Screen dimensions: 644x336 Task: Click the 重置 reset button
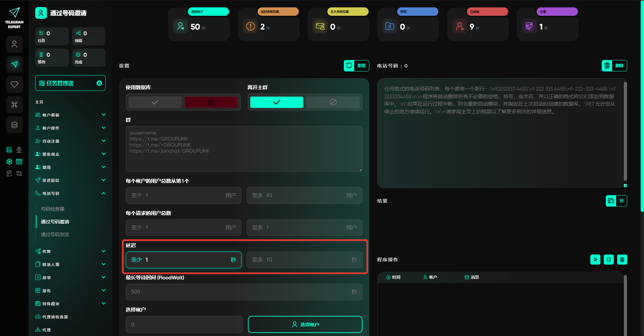tap(356, 66)
